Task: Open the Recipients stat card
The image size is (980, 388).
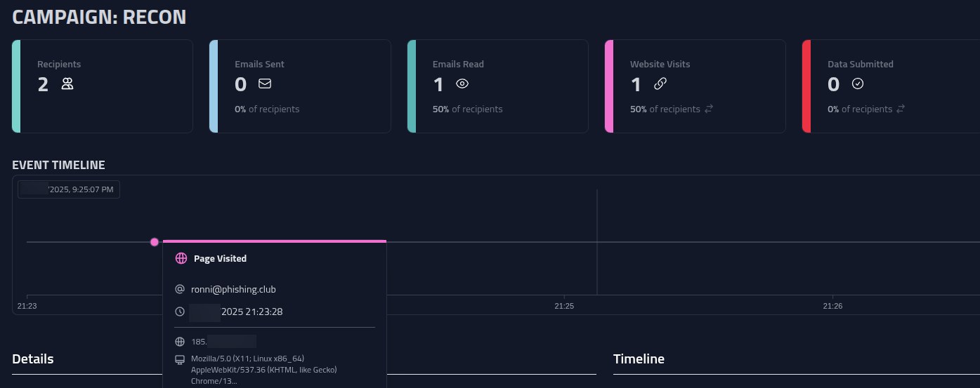Action: tap(103, 86)
